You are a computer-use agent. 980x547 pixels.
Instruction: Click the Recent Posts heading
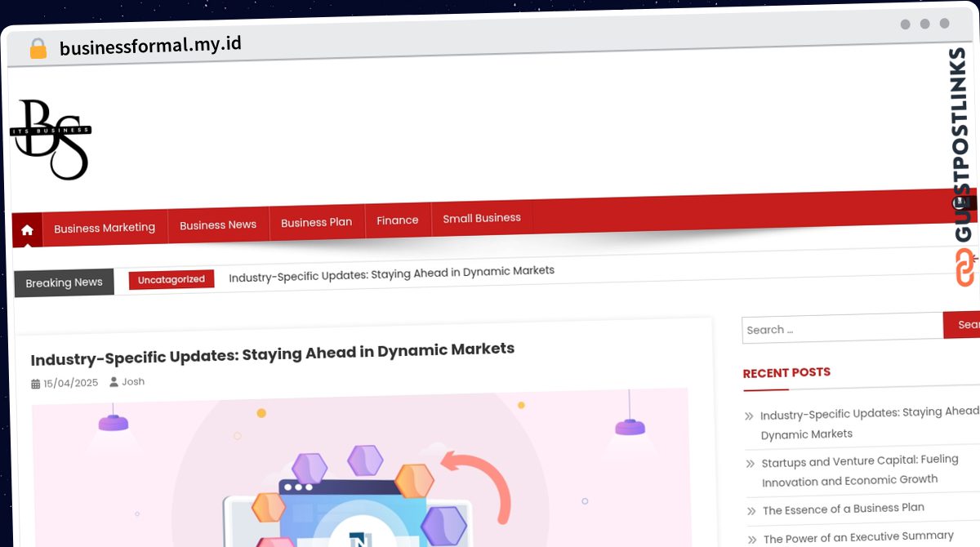(786, 372)
